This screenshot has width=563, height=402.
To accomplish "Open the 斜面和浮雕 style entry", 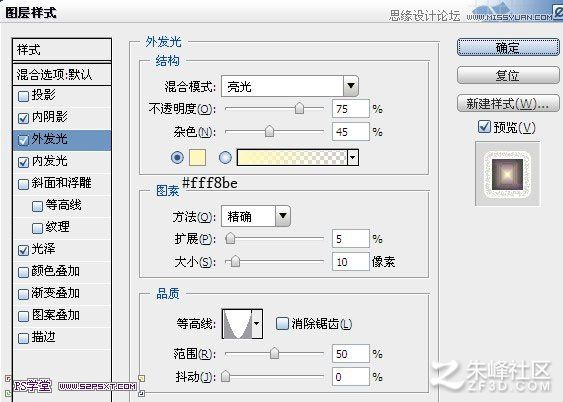I will [x=62, y=183].
